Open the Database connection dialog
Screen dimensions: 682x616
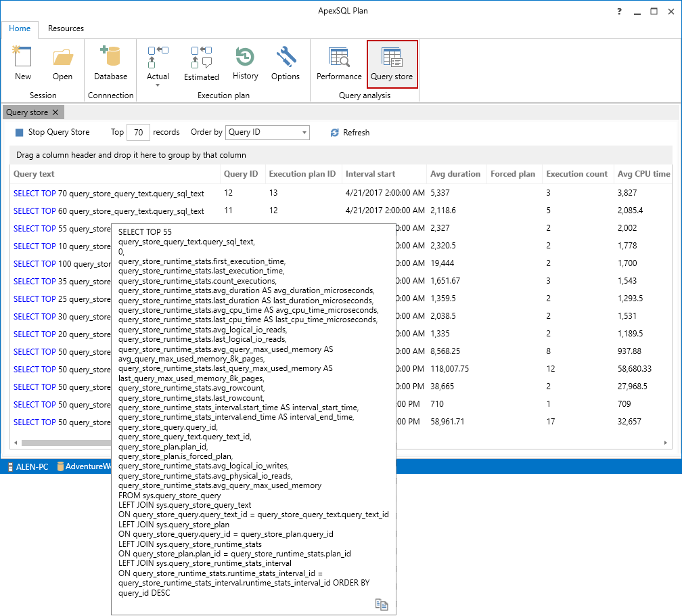coord(110,64)
